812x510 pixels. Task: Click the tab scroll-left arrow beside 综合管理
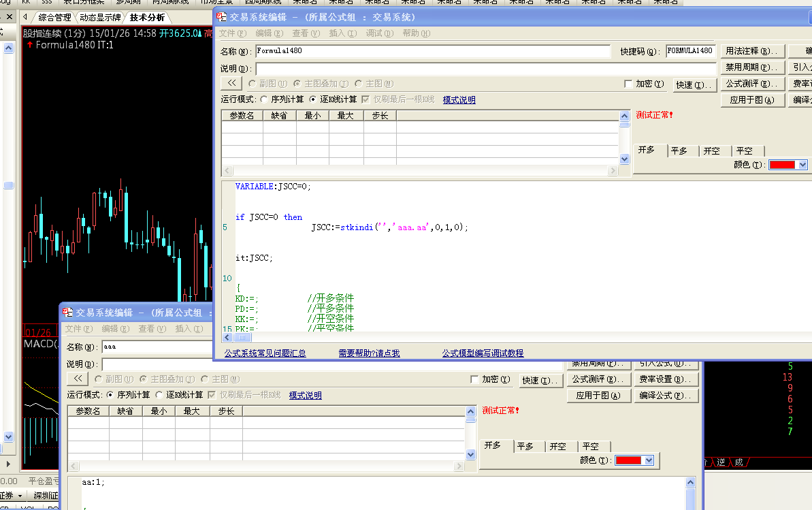pyautogui.click(x=25, y=17)
